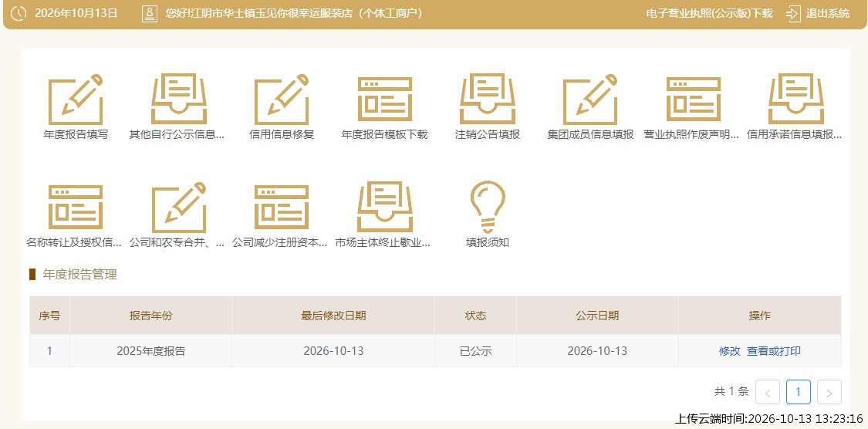Click the 操作 column header
The width and height of the screenshot is (868, 429).
click(759, 316)
